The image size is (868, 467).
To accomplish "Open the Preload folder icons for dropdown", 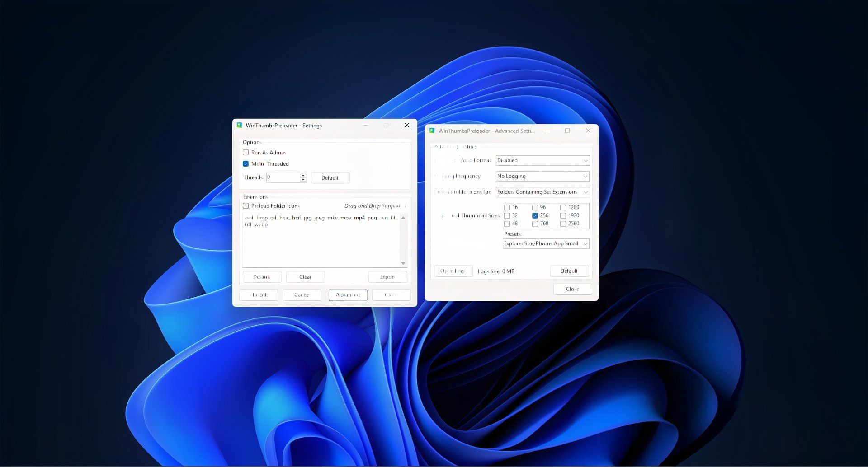I will [x=542, y=192].
